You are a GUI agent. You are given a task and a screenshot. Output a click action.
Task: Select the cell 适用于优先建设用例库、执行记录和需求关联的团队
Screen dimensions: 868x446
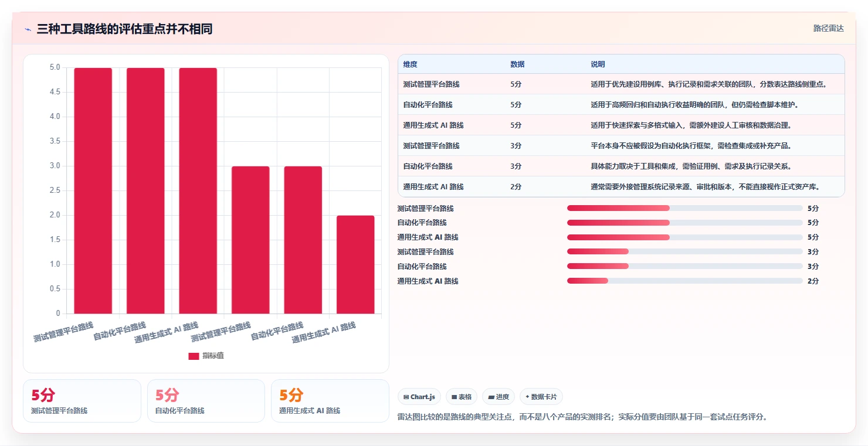point(709,84)
